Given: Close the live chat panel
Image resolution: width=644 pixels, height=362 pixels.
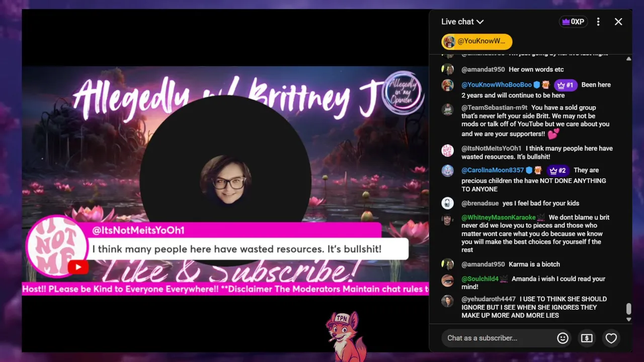Looking at the screenshot, I should [x=618, y=22].
